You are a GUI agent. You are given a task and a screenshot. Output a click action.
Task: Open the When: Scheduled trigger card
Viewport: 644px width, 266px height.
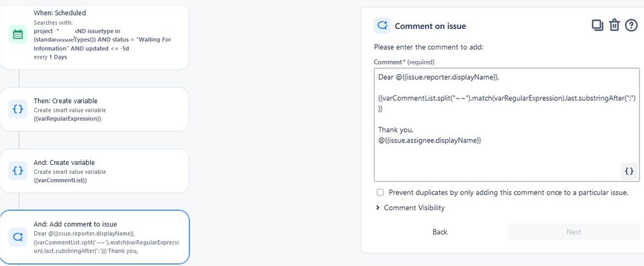point(95,35)
